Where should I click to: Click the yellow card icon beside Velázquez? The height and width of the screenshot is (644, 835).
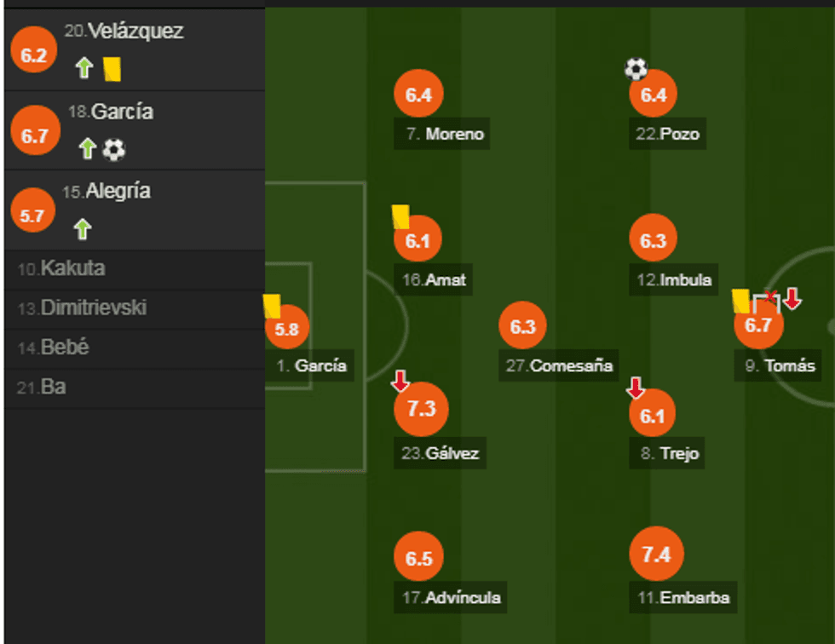(112, 69)
